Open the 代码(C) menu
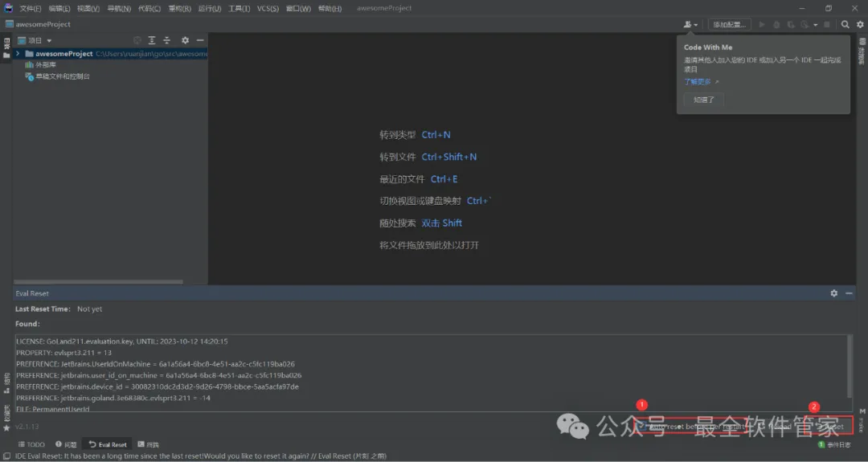The width and height of the screenshot is (868, 462). (149, 8)
